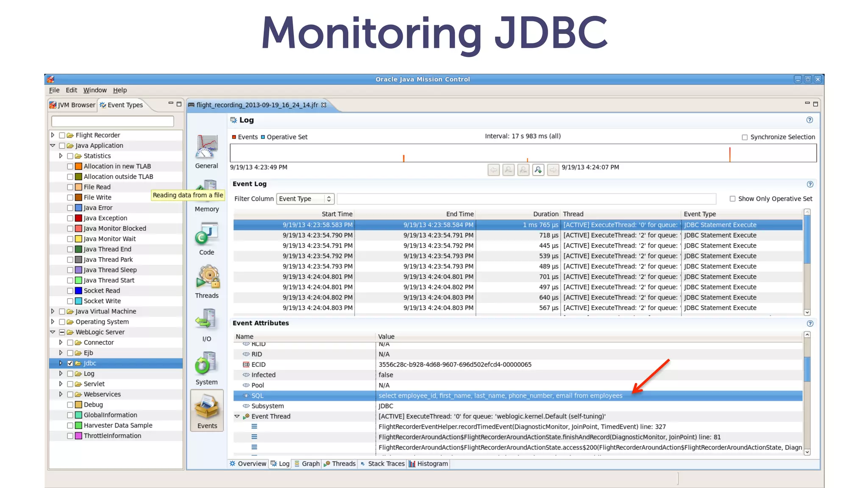Open help for the Log section

click(x=810, y=120)
